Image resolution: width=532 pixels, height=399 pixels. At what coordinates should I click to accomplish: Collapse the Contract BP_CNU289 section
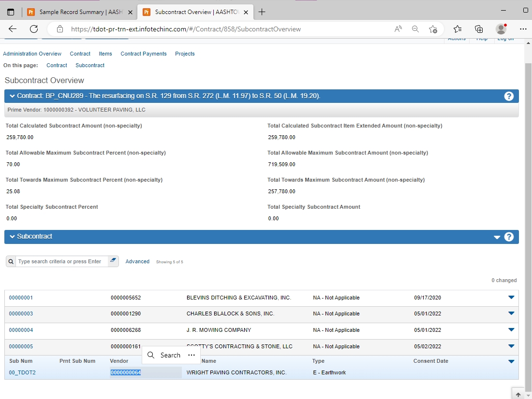pyautogui.click(x=12, y=96)
